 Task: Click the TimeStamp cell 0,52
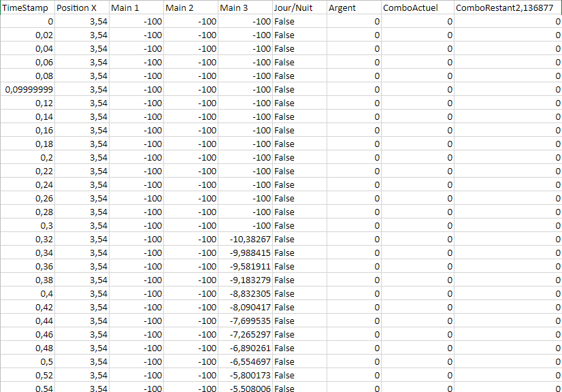[x=28, y=376]
